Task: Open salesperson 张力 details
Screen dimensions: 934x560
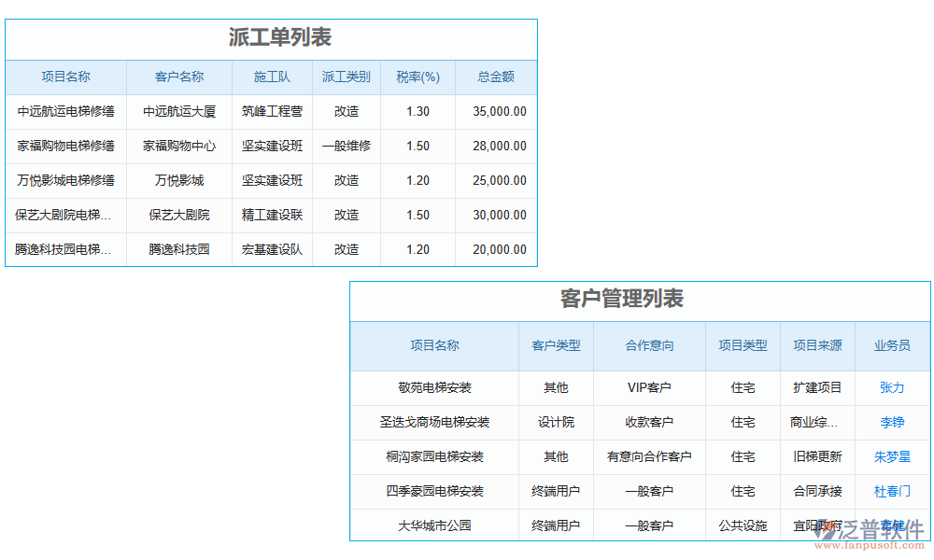Action: [891, 387]
